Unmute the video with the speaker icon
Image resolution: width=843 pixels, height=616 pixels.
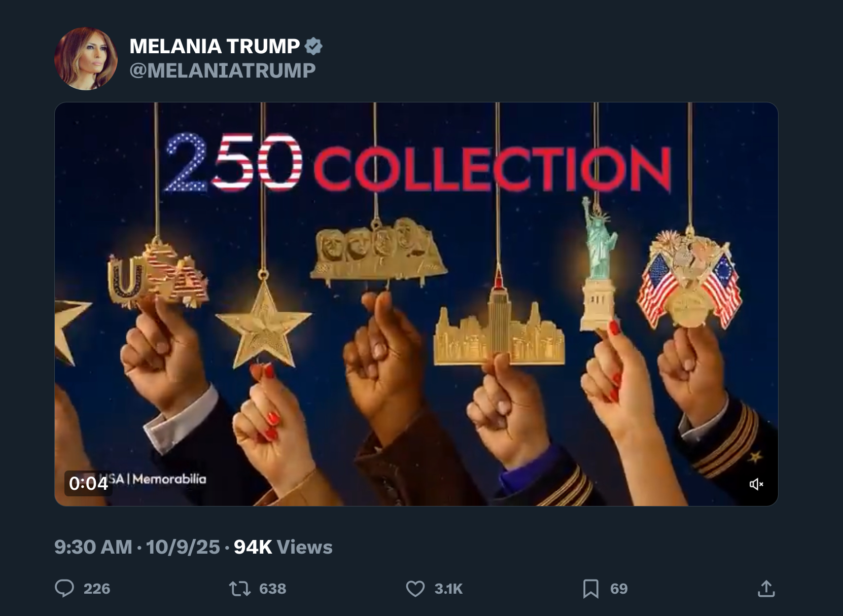tap(756, 484)
